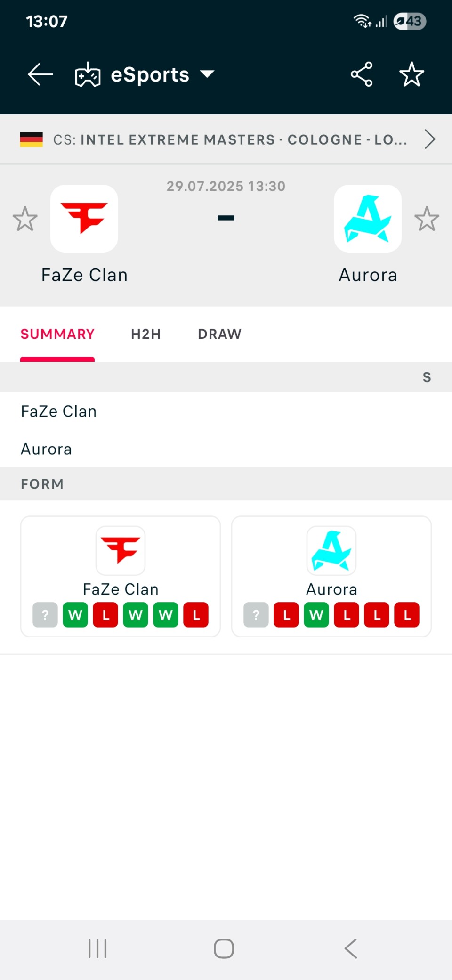Tap FaZe Clan's last red L badge
The image size is (452, 980).
pyautogui.click(x=196, y=615)
